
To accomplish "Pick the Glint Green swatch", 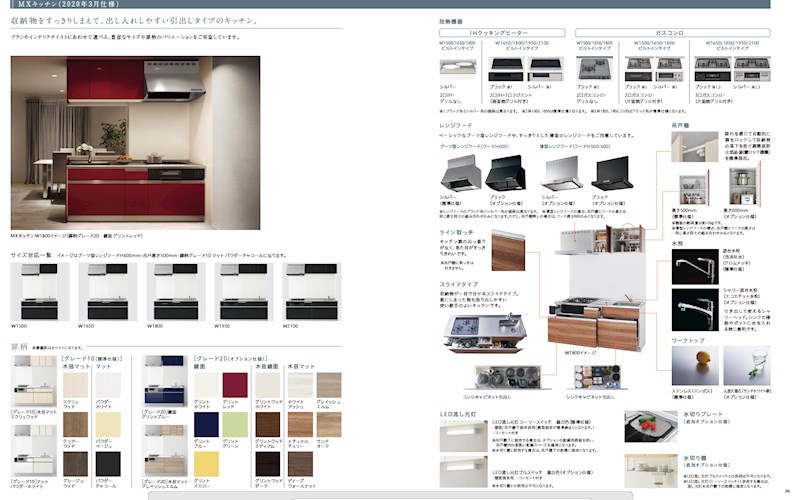I will pyautogui.click(x=235, y=424).
